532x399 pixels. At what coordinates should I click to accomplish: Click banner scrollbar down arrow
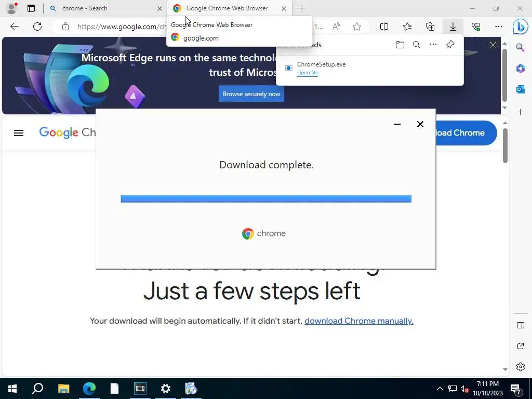pyautogui.click(x=504, y=108)
